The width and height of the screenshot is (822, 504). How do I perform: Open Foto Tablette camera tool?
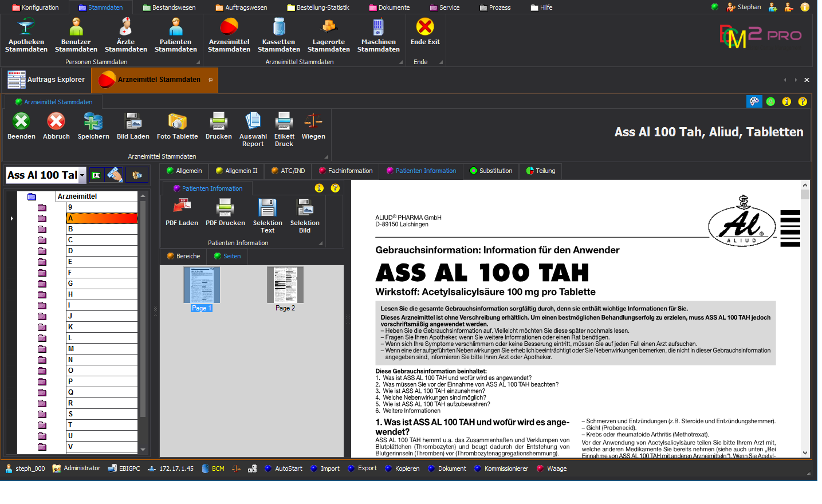pos(177,122)
